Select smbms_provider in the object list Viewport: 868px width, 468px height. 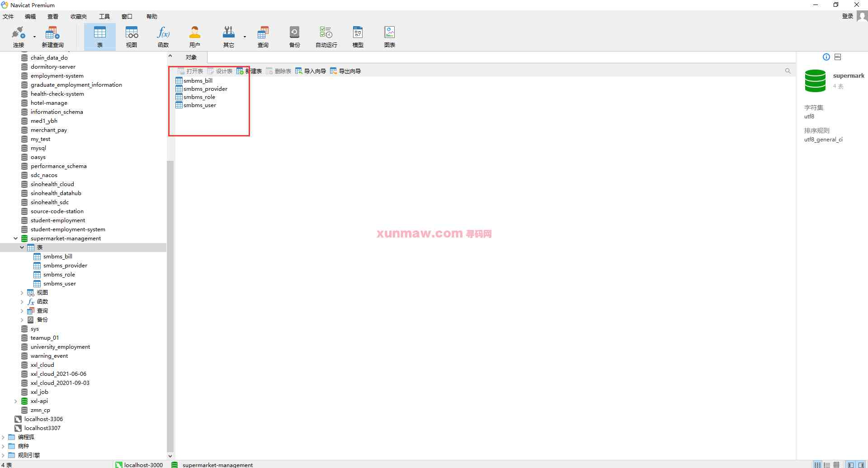click(202, 89)
